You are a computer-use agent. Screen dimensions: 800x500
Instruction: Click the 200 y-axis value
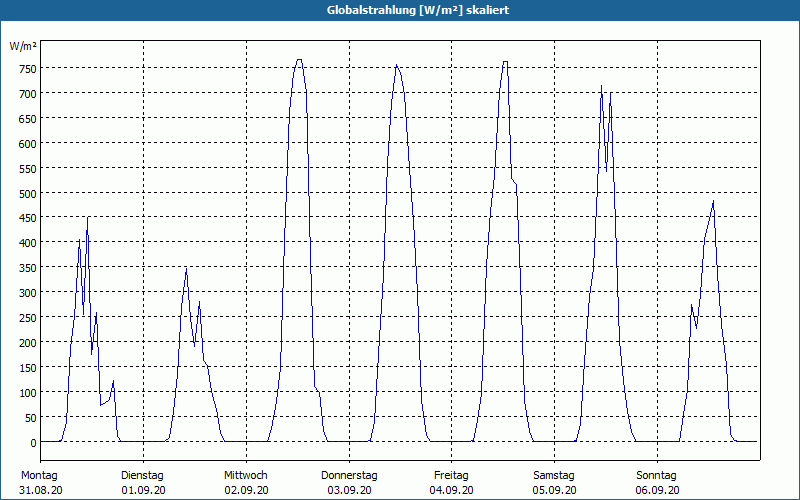pos(28,343)
